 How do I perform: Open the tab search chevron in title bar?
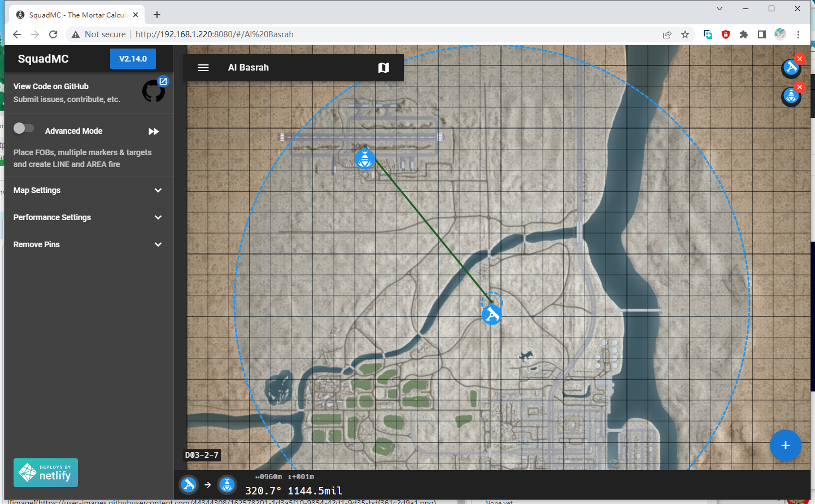(719, 8)
